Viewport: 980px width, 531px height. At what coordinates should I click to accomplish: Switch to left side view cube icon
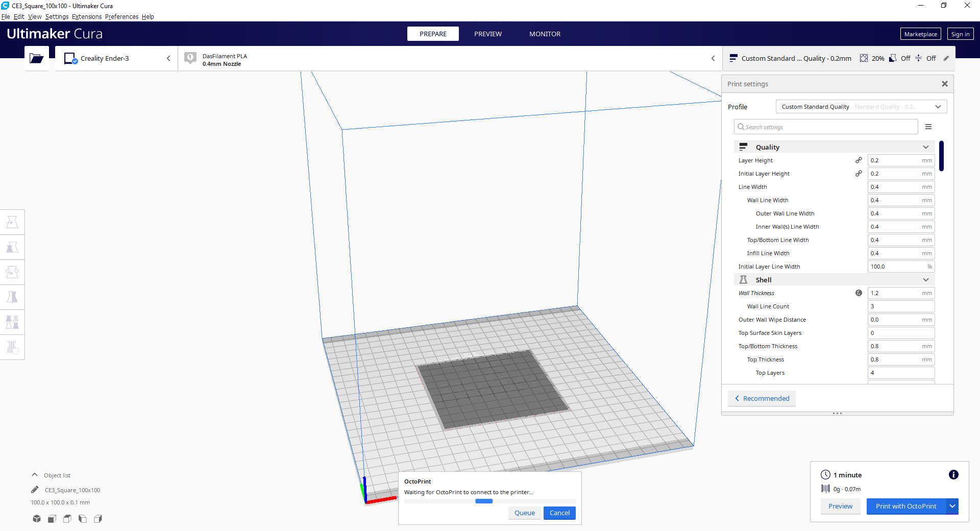click(x=83, y=519)
